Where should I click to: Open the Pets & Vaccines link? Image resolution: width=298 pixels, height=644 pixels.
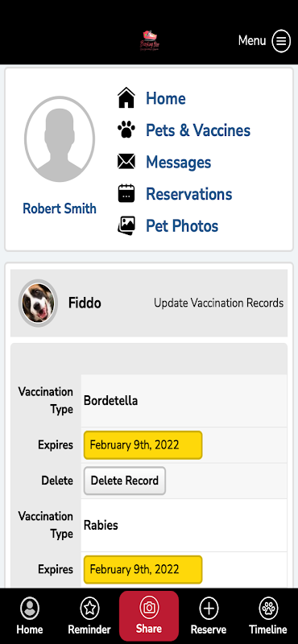pos(198,130)
